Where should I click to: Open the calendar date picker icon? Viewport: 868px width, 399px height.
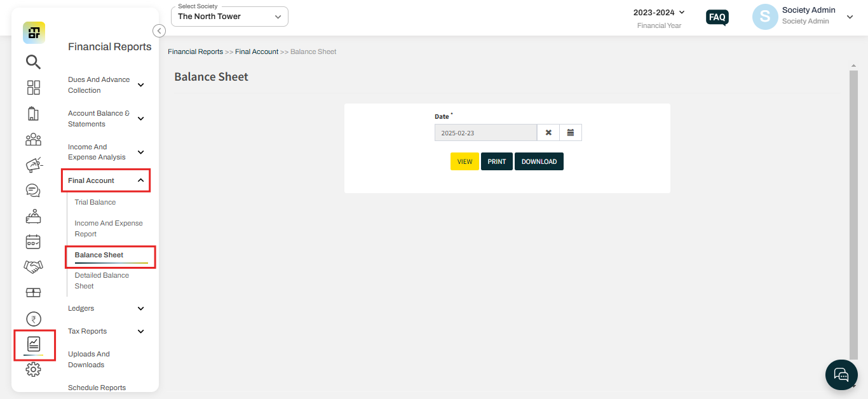(x=571, y=132)
